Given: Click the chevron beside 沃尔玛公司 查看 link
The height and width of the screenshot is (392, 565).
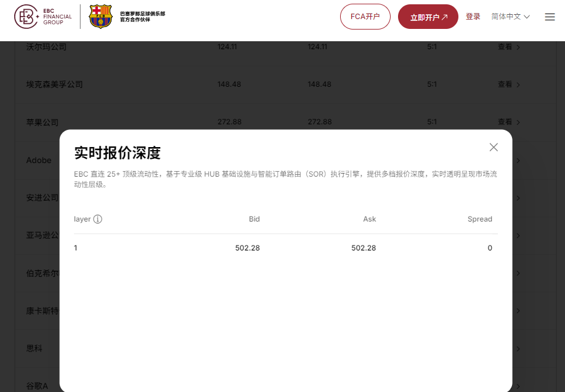Looking at the screenshot, I should coord(518,46).
